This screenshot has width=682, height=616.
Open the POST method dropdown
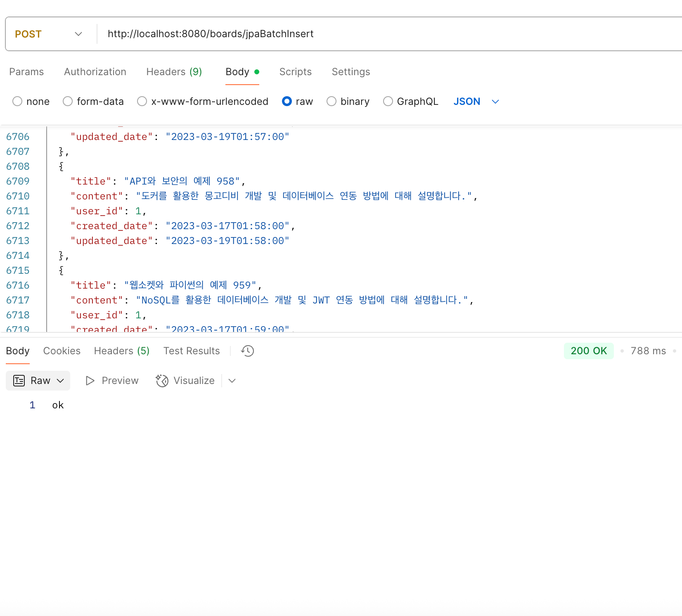[49, 34]
